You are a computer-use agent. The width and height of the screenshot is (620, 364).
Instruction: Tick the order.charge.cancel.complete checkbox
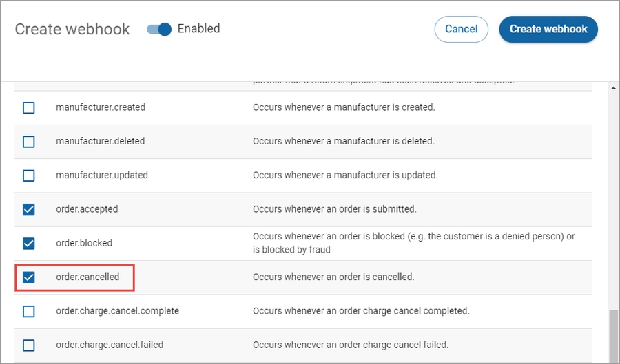coord(29,311)
